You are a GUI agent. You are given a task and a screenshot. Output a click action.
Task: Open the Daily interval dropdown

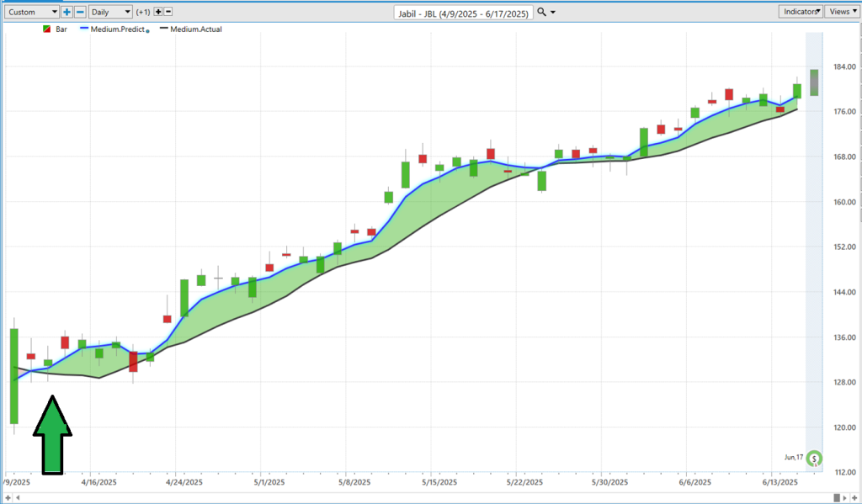pyautogui.click(x=110, y=12)
